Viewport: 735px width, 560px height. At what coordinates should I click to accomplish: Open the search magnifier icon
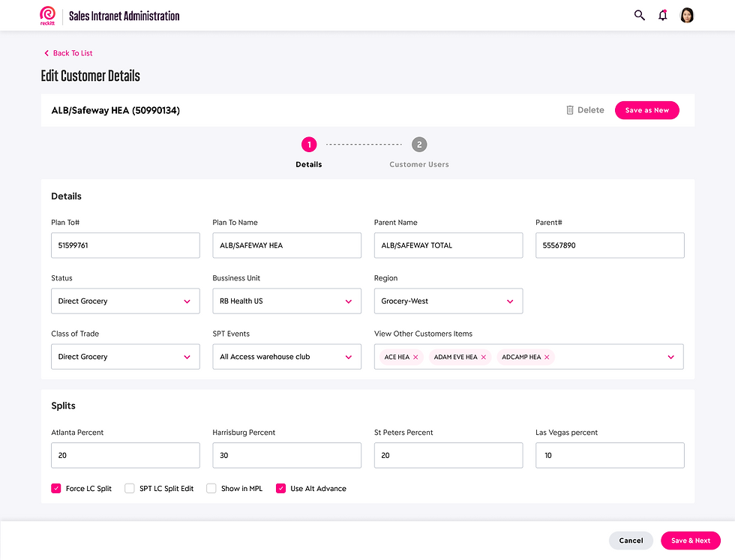(x=640, y=15)
